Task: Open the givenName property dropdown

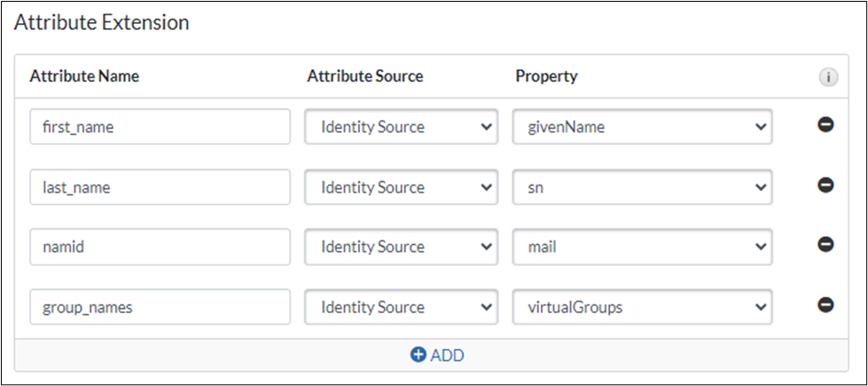Action: [x=642, y=127]
